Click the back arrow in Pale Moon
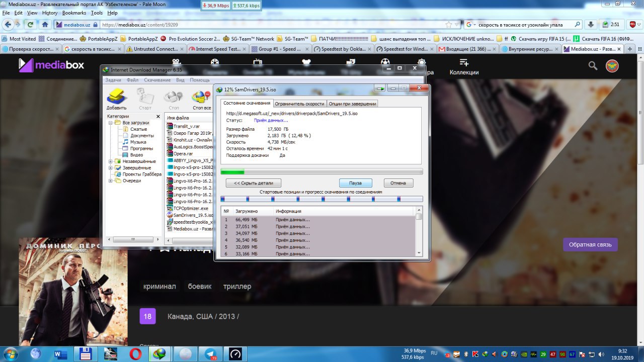The width and height of the screenshot is (644, 362). coord(7,24)
